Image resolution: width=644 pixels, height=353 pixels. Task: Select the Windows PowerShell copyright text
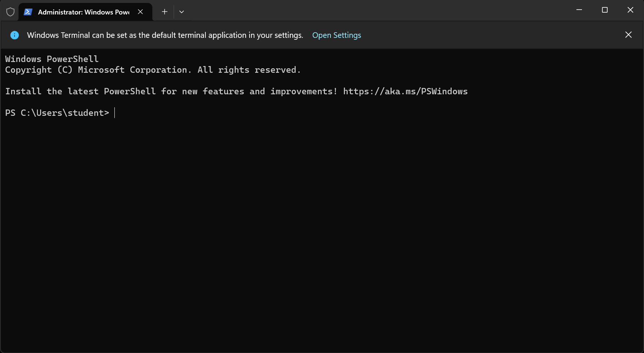point(152,69)
